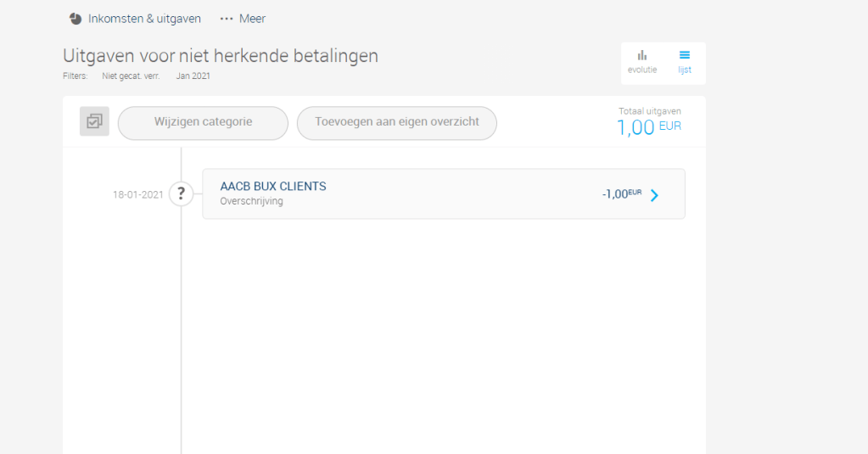The image size is (868, 454).
Task: Expand the AACB BUX CLIENTS chevron arrow
Action: (x=654, y=195)
